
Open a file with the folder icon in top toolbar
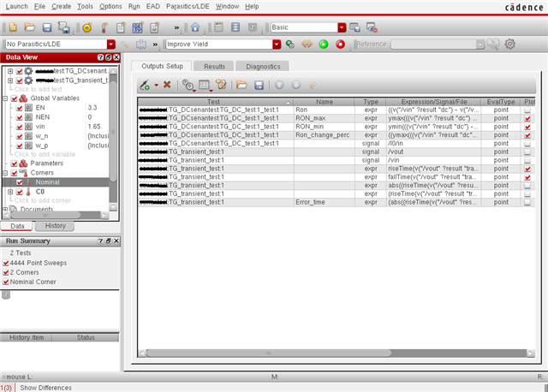tap(30, 27)
